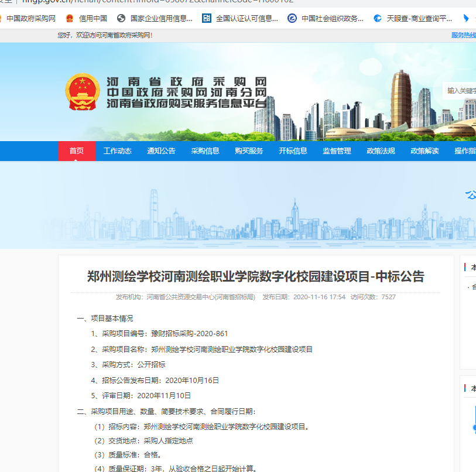
Task: Click the article title 郑州测绘学校...中标公告
Action: point(256,277)
